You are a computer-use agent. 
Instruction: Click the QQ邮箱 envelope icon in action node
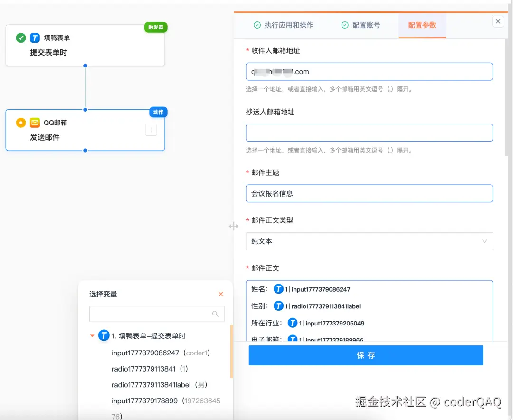click(x=35, y=123)
